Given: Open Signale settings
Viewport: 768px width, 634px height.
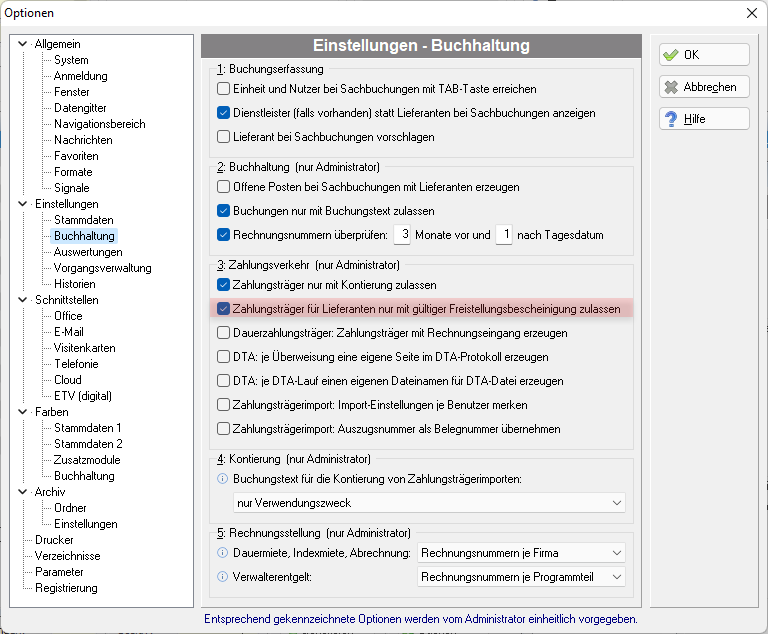Looking at the screenshot, I should [72, 188].
